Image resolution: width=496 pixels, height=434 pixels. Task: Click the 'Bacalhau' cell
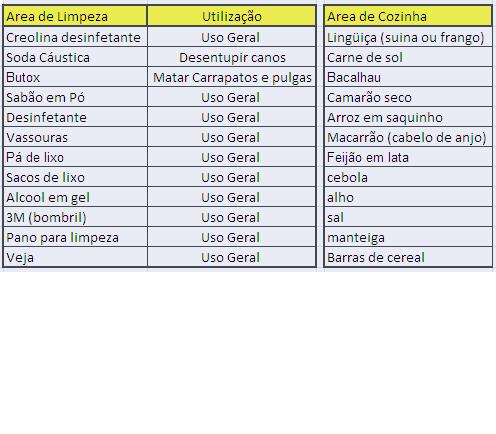pyautogui.click(x=408, y=77)
